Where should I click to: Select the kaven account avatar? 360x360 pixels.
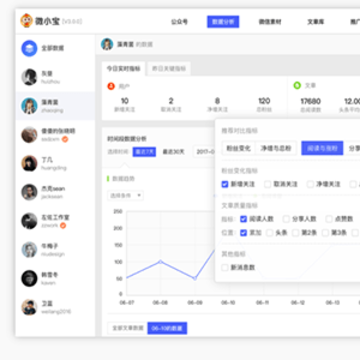click(29, 278)
